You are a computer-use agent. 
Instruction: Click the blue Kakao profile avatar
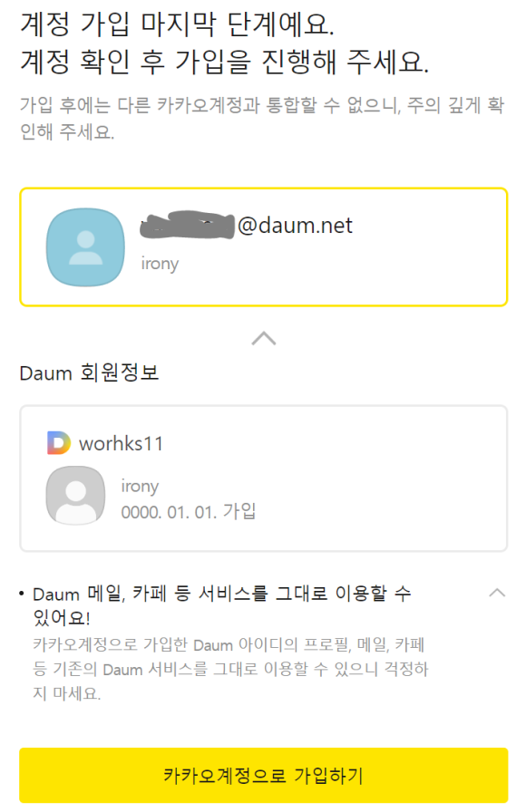click(85, 247)
